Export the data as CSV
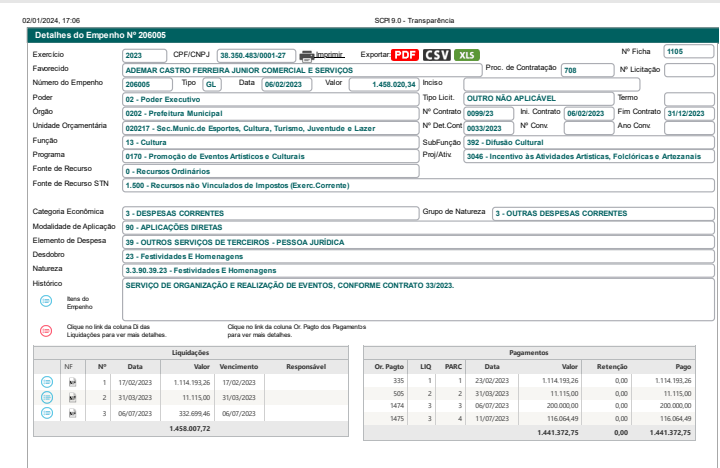The width and height of the screenshot is (720, 468). pyautogui.click(x=436, y=55)
